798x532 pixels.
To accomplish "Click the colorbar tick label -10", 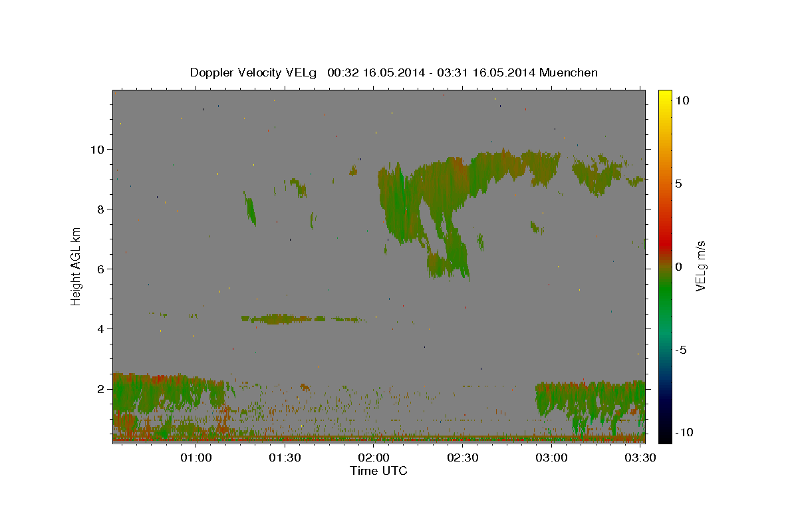I will coord(684,432).
